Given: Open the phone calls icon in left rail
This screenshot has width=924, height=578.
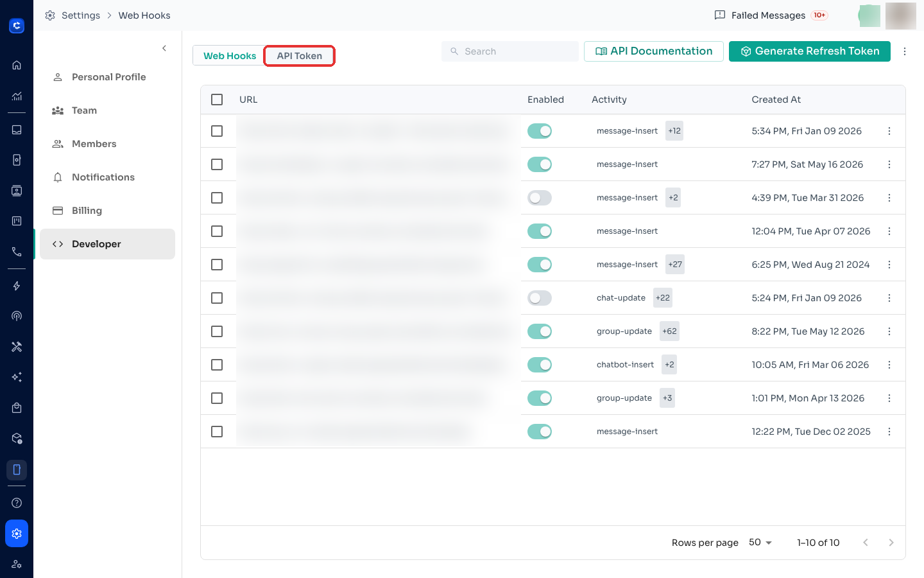Looking at the screenshot, I should click(x=17, y=252).
